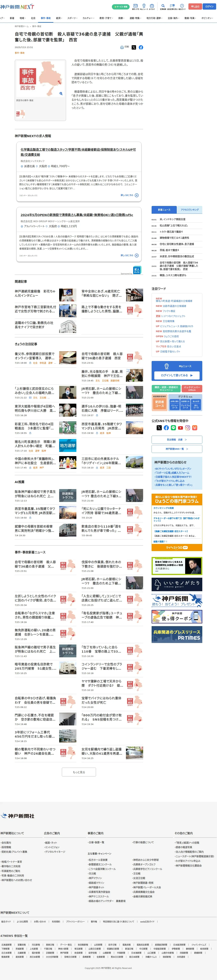Open official YouTube channel icon
Image resolution: width=217 pixels, height=980 pixels.
click(x=180, y=428)
